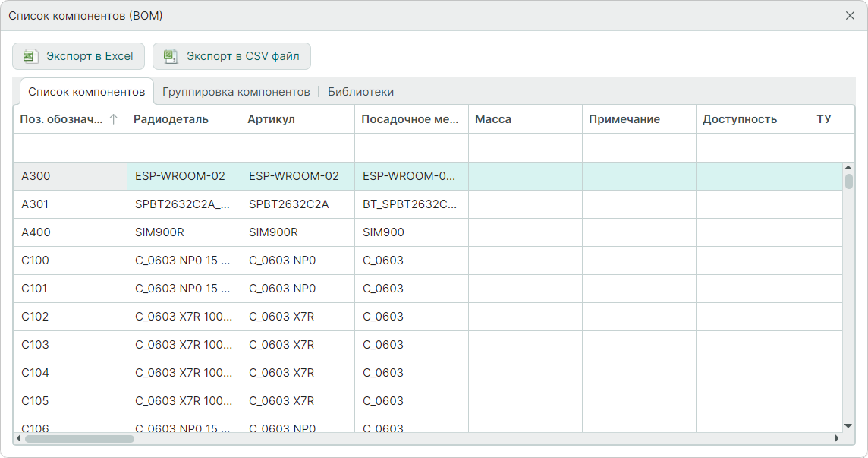Screen dimensions: 868x458
Task: Sort by Поз. обознач. column header
Action: coord(70,119)
